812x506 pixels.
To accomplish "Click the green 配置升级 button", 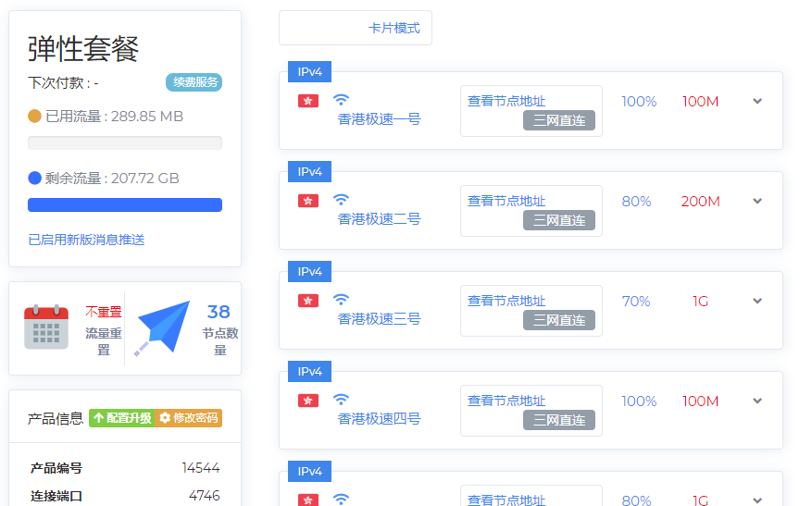I will click(x=121, y=418).
